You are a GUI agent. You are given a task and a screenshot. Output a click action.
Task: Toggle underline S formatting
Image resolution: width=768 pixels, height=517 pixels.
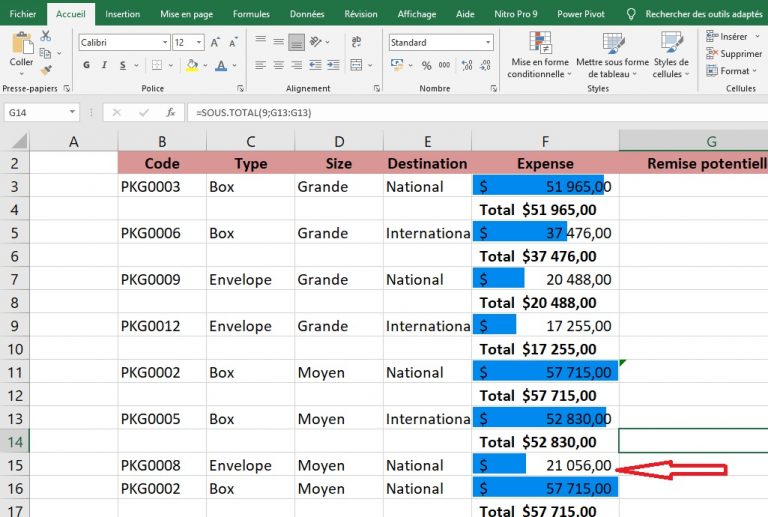click(x=122, y=65)
